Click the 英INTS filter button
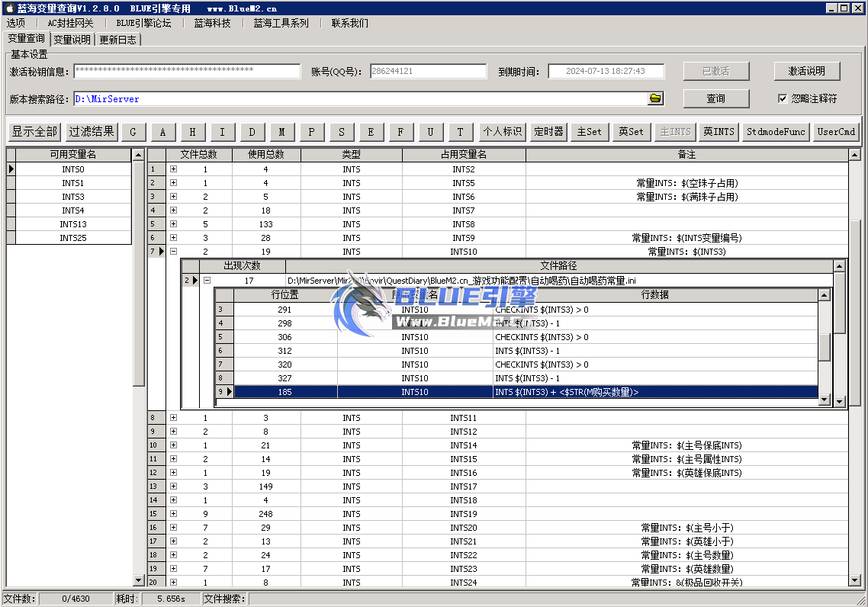This screenshot has width=868, height=607. (719, 132)
